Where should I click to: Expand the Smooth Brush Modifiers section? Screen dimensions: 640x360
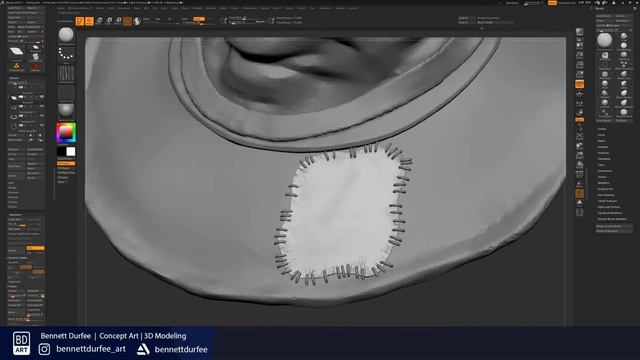612,219
